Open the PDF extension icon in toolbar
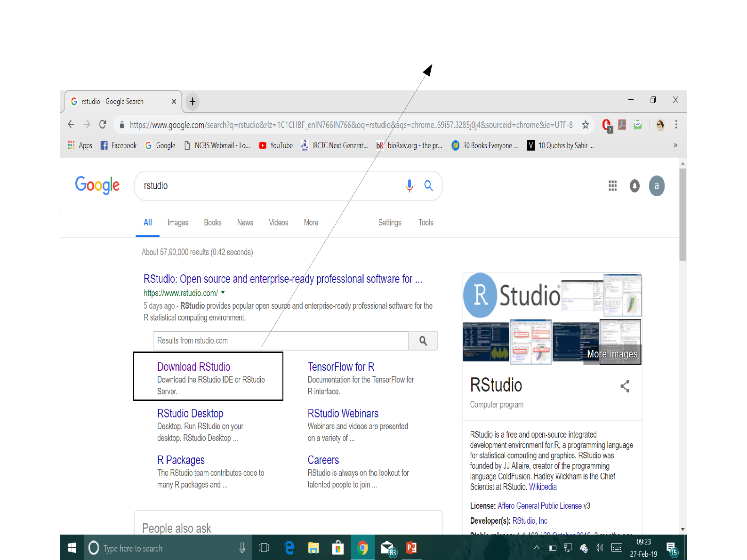 (x=622, y=125)
